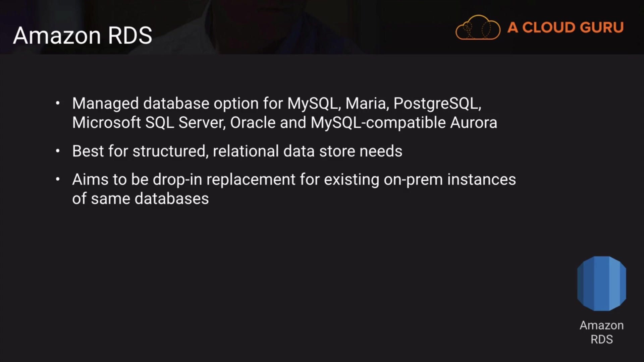Click the A Cloud Guru cloud logo icon
This screenshot has width=644, height=362.
[478, 27]
